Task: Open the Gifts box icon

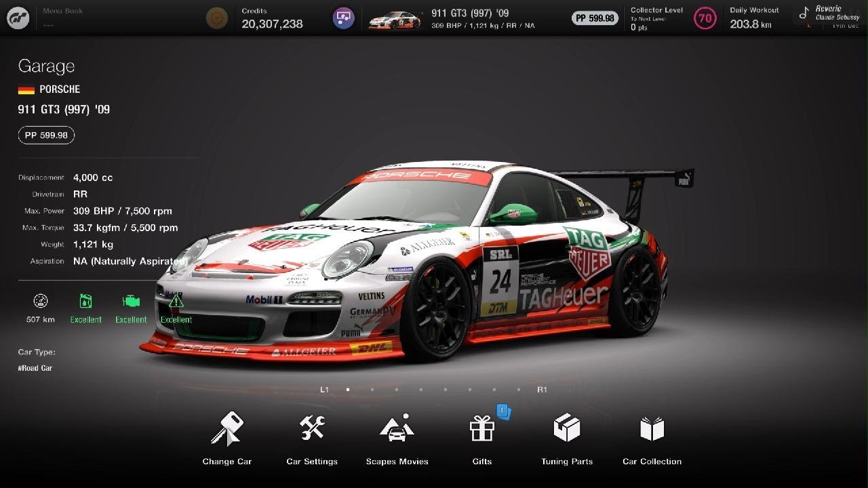Action: click(x=482, y=428)
